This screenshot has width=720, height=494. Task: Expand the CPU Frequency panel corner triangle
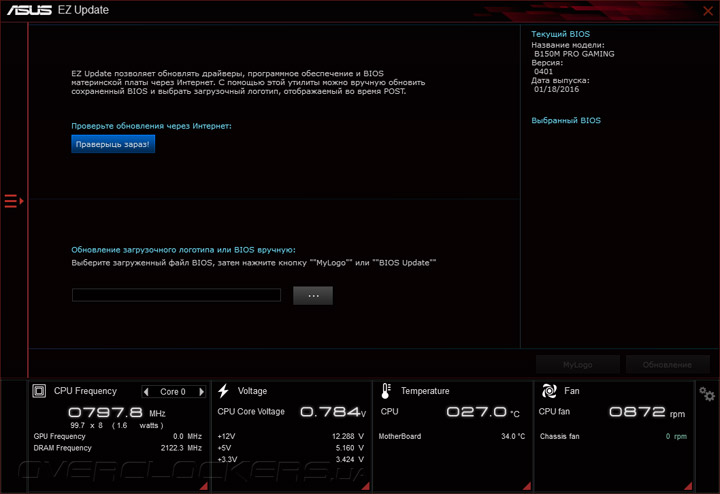pos(204,486)
